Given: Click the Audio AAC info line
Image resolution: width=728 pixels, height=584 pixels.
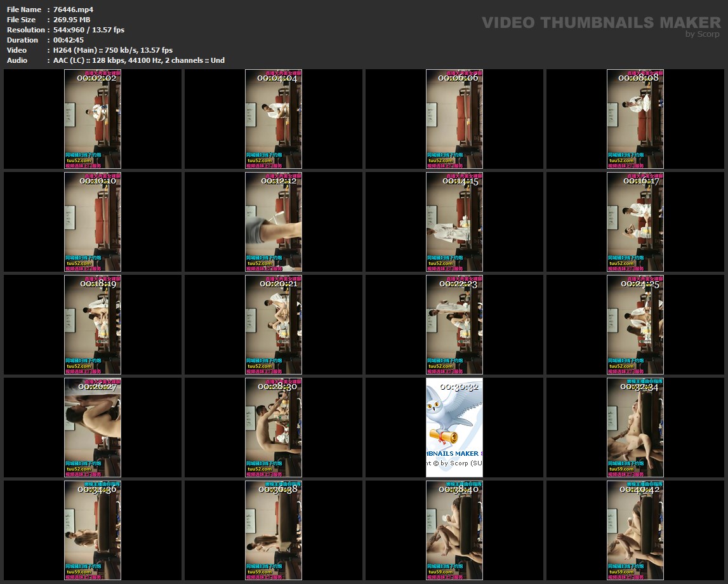Looking at the screenshot, I should coord(139,60).
